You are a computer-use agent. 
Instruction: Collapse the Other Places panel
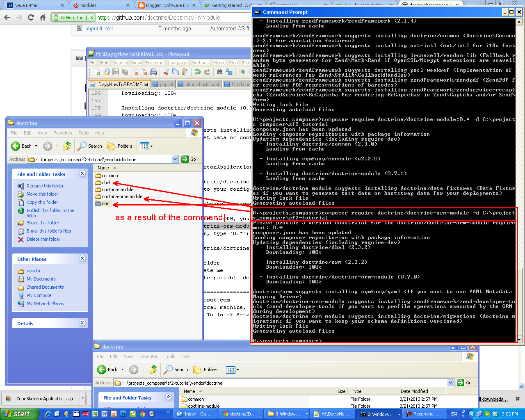[82, 258]
